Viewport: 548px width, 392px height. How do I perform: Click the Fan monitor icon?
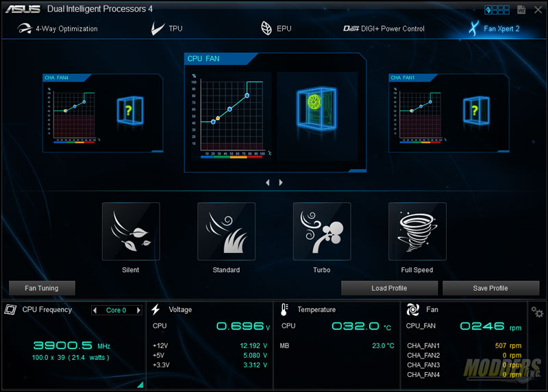pos(413,310)
